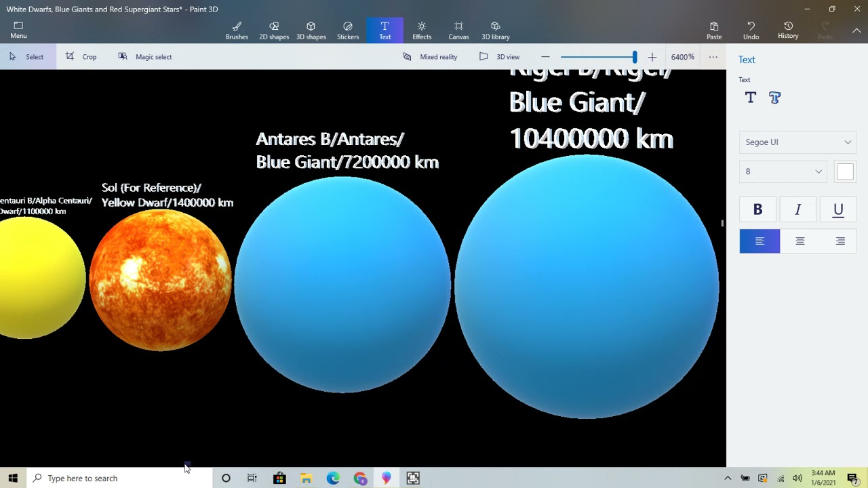This screenshot has width=868, height=488.
Task: Activate the Select tool
Action: tap(27, 57)
